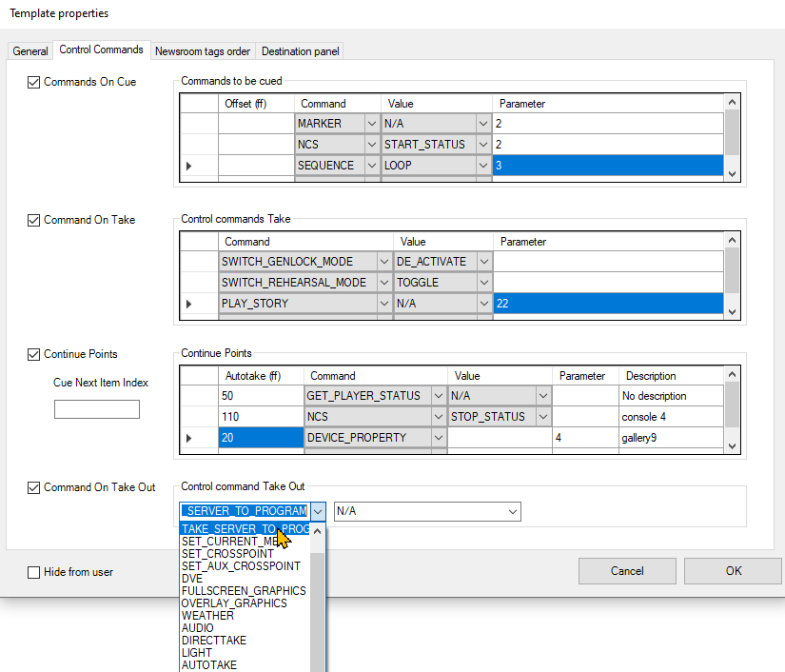Select FULLSCREEN_GRAPHICS from the dropdown list
Image resolution: width=785 pixels, height=672 pixels.
coord(244,591)
